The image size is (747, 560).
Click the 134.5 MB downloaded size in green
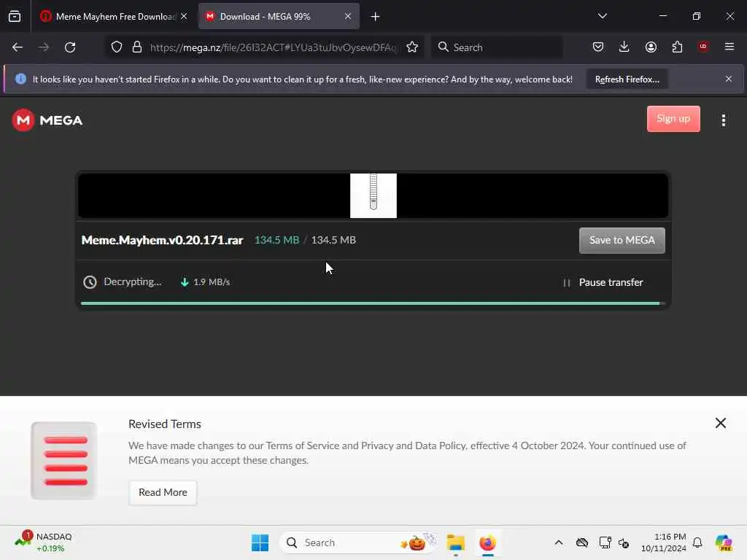click(276, 240)
